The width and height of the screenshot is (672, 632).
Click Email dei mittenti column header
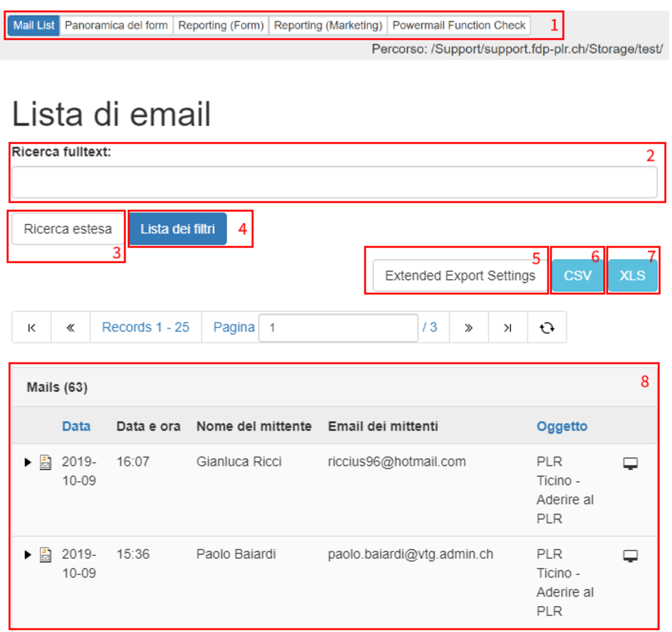pos(383,426)
